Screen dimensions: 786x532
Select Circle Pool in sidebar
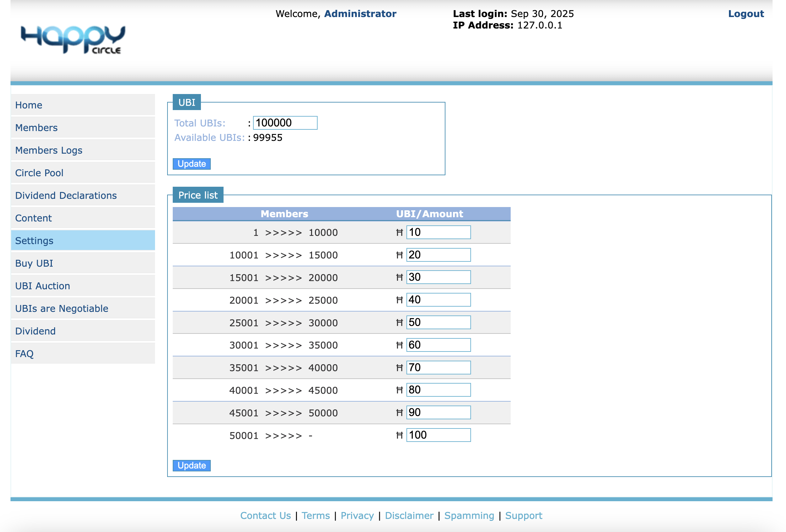pos(83,173)
